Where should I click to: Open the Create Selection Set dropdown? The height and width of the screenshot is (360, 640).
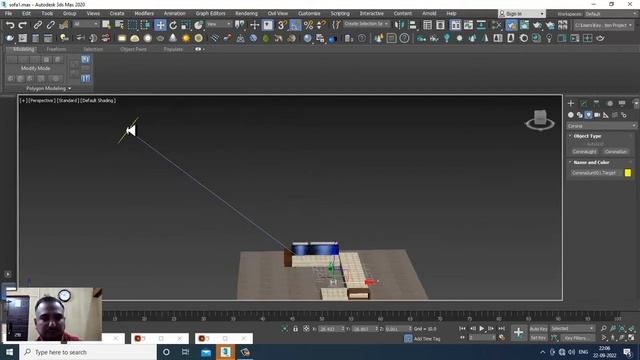[x=366, y=24]
